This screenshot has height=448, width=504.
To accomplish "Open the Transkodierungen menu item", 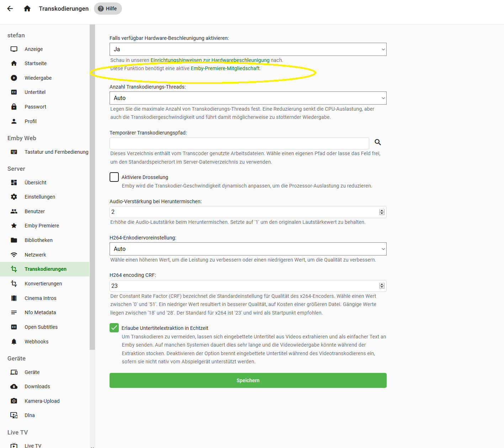I will coord(45,269).
